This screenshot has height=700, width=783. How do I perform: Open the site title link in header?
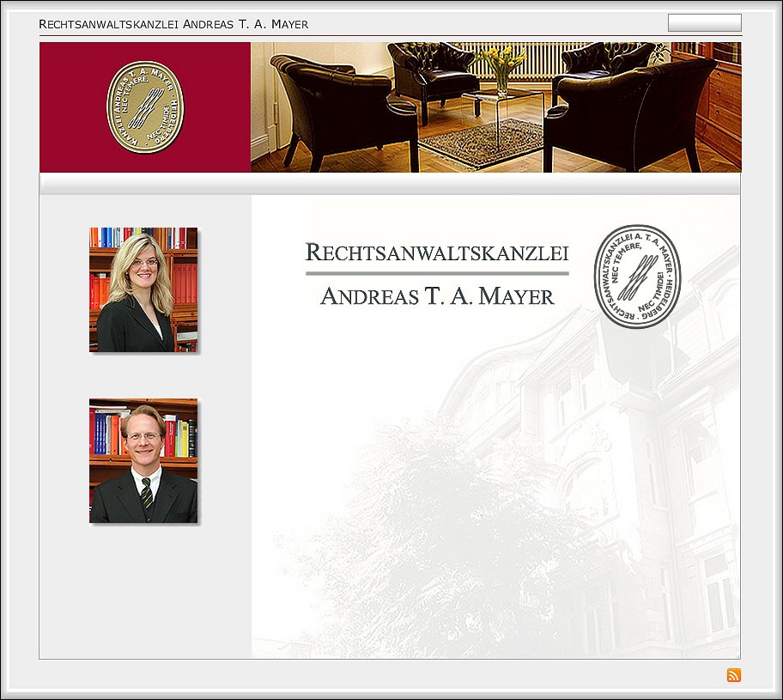click(173, 24)
